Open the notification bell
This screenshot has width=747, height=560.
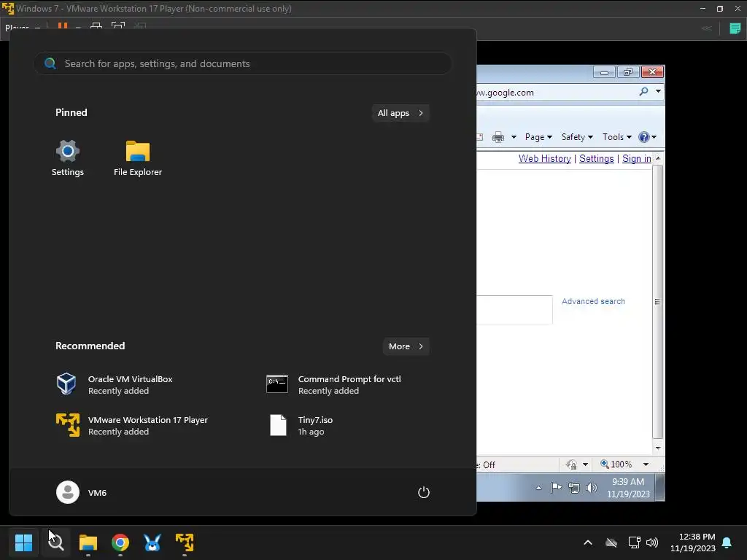(x=727, y=542)
